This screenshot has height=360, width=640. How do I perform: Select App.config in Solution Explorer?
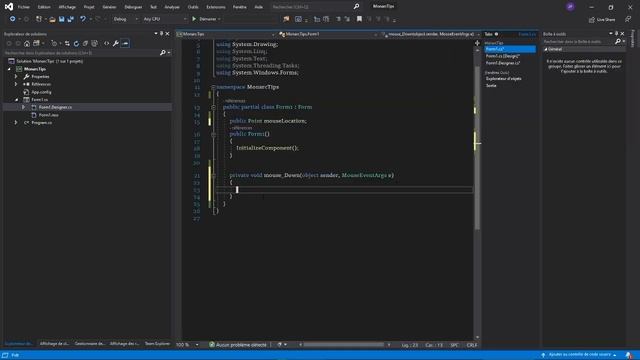pos(41,92)
